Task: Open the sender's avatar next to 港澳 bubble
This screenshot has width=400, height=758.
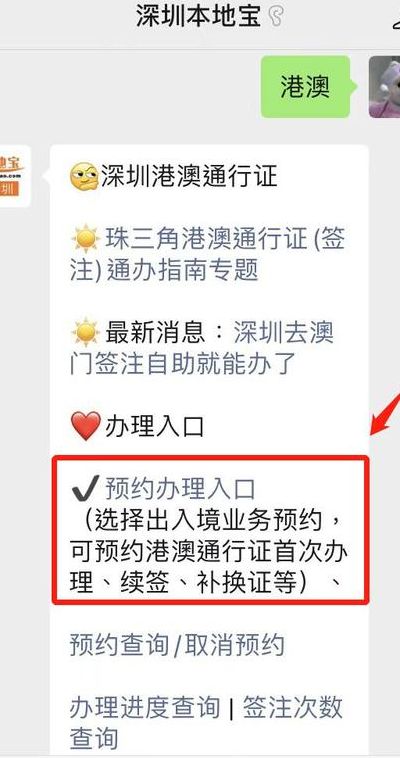Action: (x=385, y=87)
